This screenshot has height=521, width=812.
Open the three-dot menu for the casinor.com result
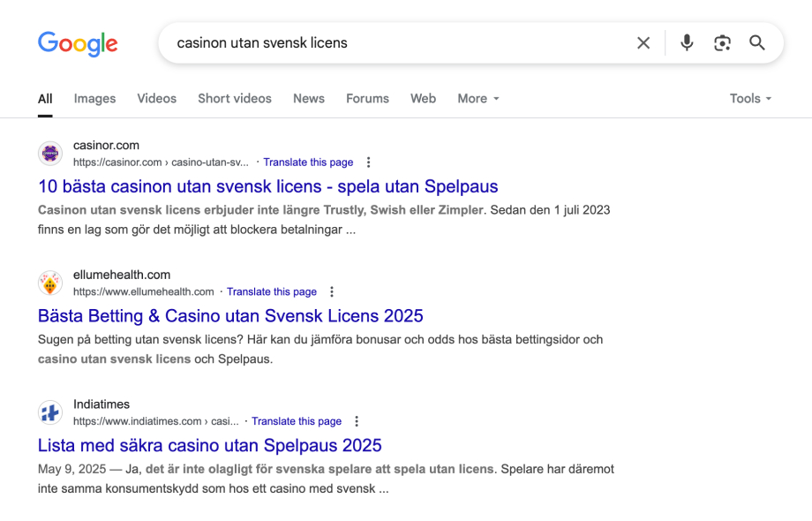pyautogui.click(x=368, y=162)
